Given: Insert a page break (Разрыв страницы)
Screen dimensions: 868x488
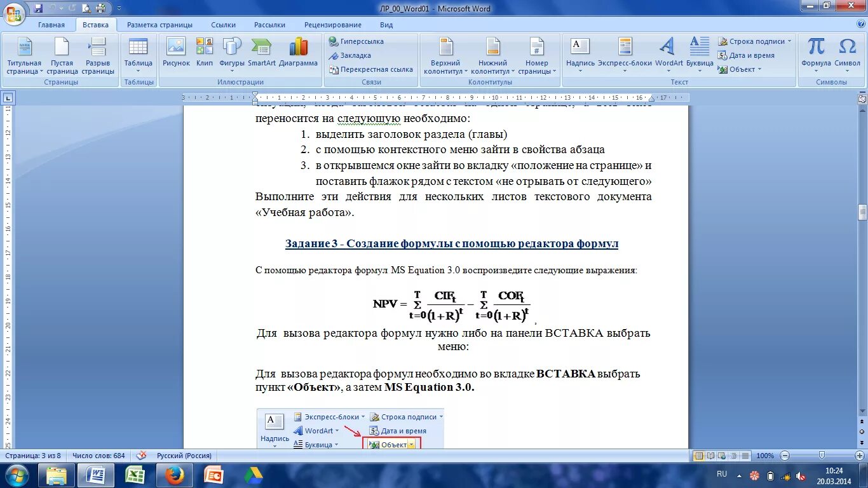Looking at the screenshot, I should [98, 56].
